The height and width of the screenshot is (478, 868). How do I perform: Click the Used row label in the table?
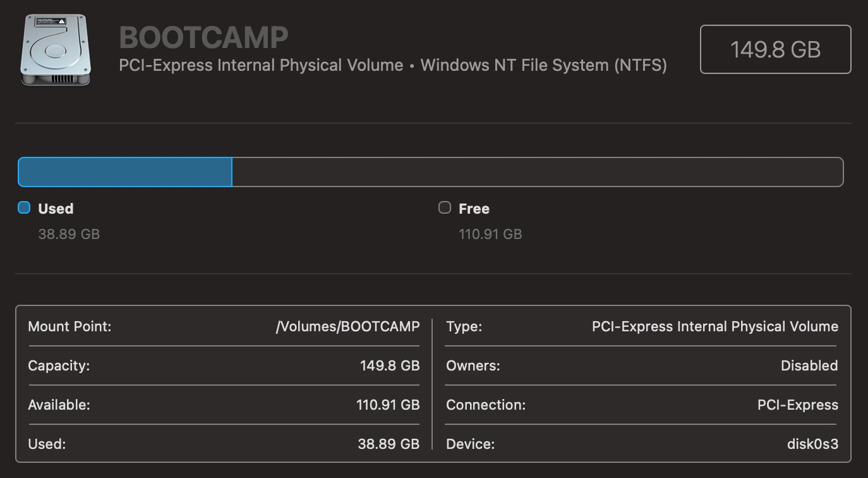click(x=47, y=444)
